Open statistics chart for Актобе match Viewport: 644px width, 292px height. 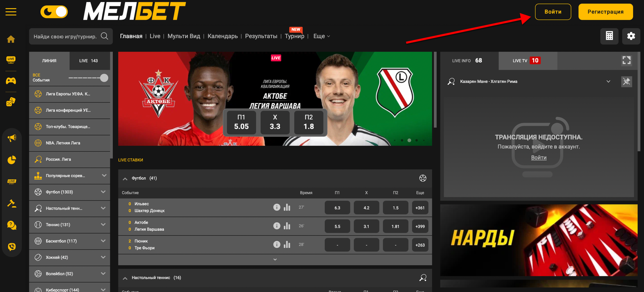pyautogui.click(x=287, y=226)
